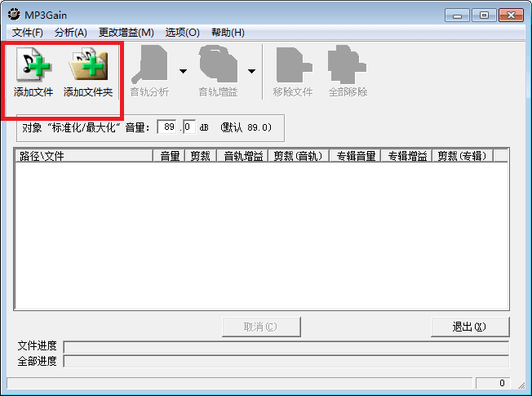The width and height of the screenshot is (532, 396).
Task: Sort by the 剪裁 column header
Action: tap(201, 156)
